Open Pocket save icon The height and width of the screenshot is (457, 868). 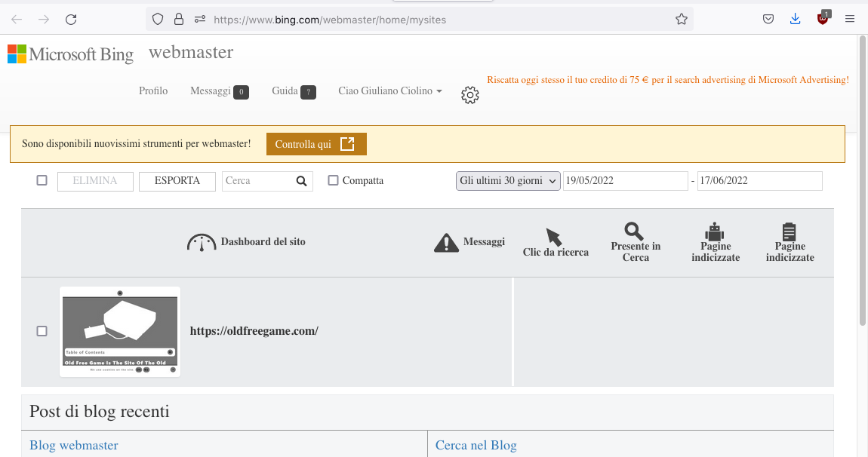(768, 20)
